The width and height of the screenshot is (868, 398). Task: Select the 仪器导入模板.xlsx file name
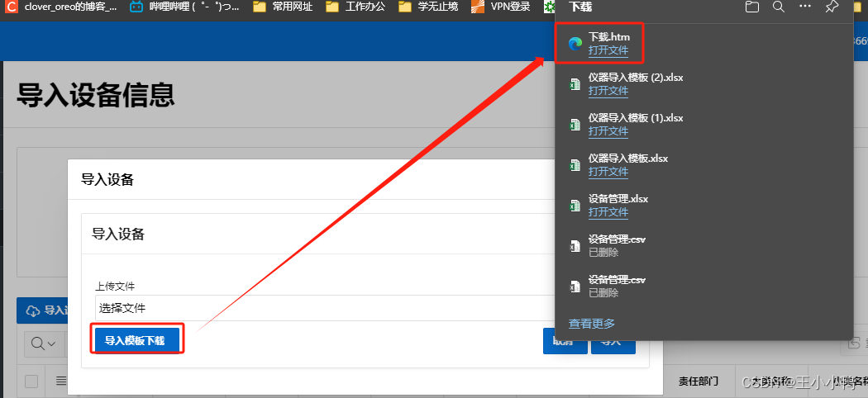pos(628,158)
